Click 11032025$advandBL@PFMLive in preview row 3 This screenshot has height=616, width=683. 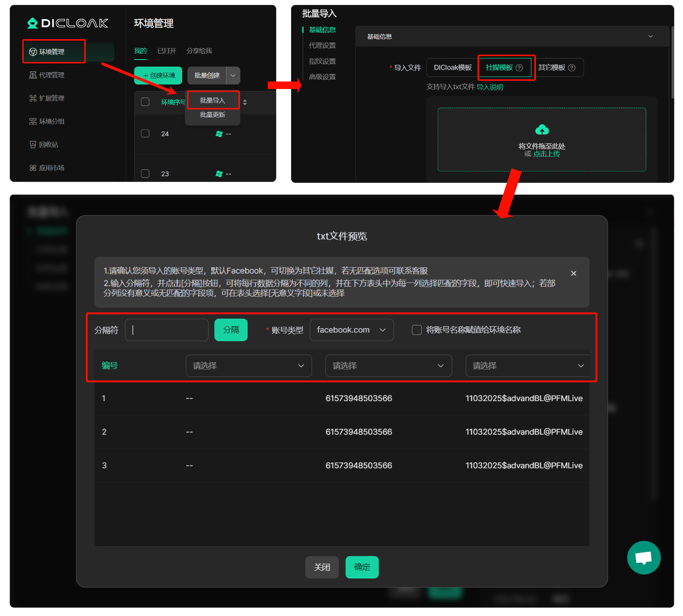pos(524,465)
